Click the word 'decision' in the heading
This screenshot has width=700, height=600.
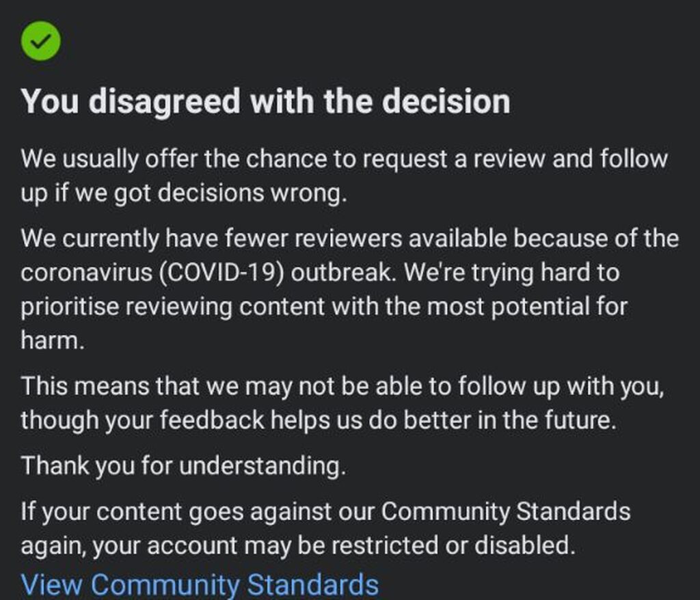(x=446, y=101)
